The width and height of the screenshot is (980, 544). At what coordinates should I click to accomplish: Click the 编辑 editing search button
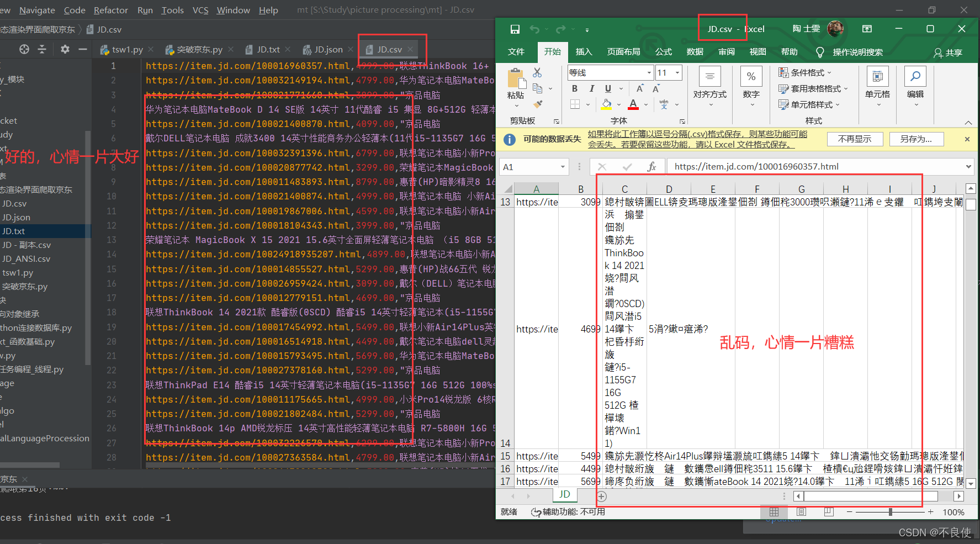pos(915,87)
